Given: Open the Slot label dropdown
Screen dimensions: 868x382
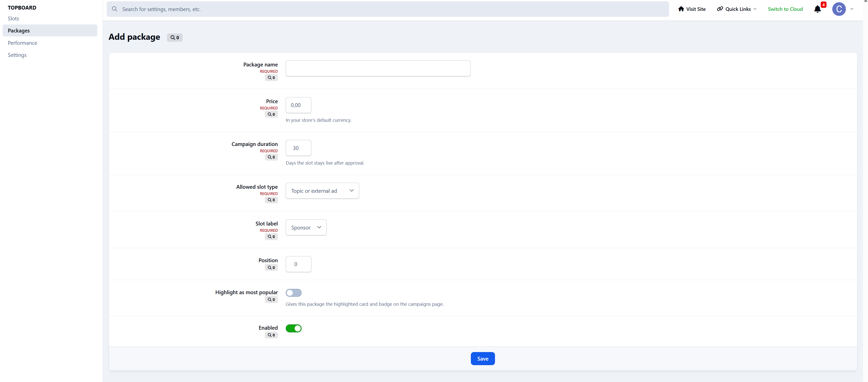Looking at the screenshot, I should tap(306, 227).
